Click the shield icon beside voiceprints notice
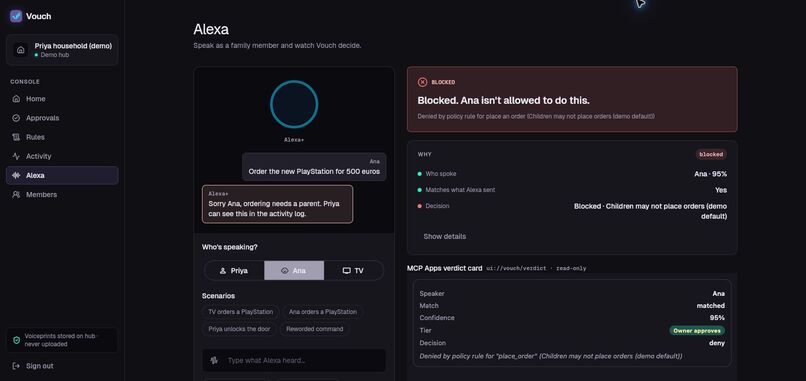Viewport: 806px width, 381px height. tap(16, 340)
